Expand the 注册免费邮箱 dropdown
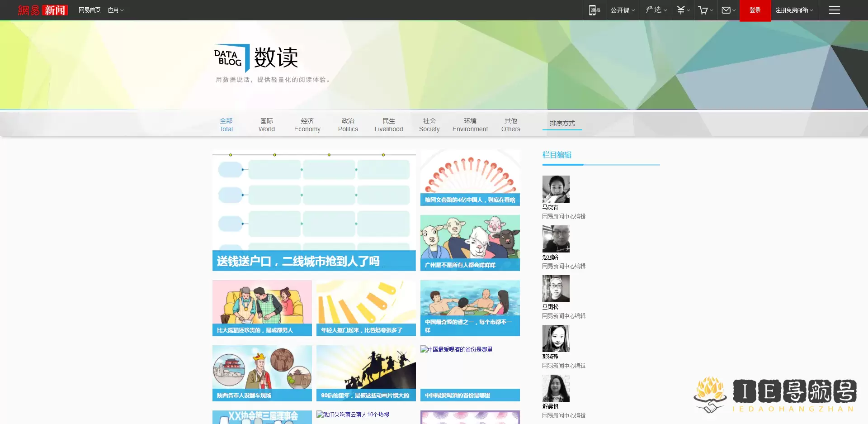Viewport: 868px width, 424px height. pos(794,10)
